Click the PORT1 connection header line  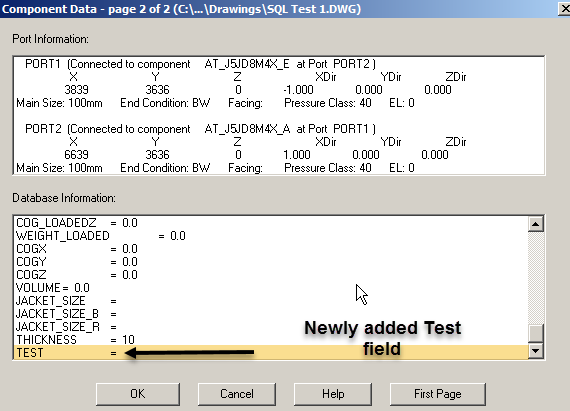[x=200, y=64]
